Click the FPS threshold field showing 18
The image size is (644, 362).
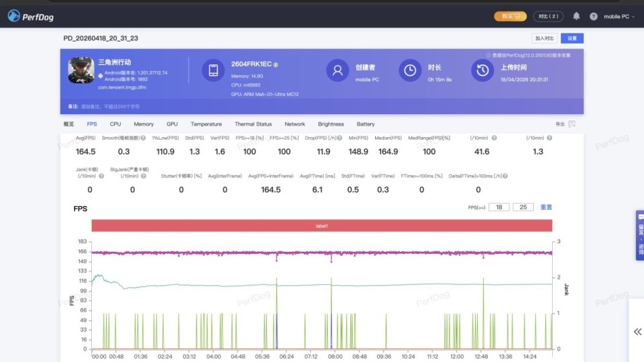point(498,208)
